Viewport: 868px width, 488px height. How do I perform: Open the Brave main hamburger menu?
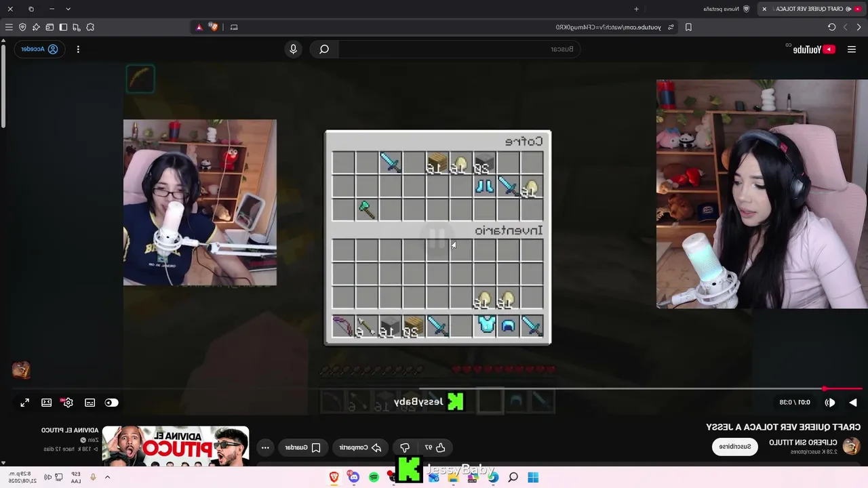point(9,27)
